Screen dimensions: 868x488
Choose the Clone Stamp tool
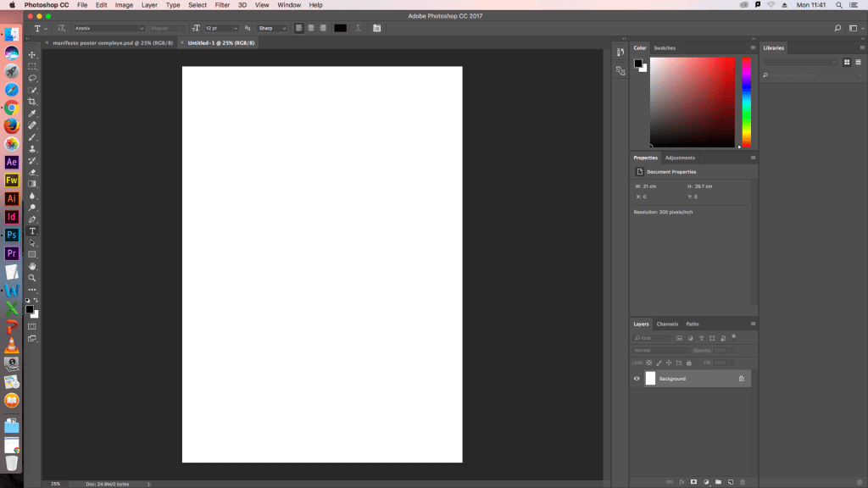32,149
